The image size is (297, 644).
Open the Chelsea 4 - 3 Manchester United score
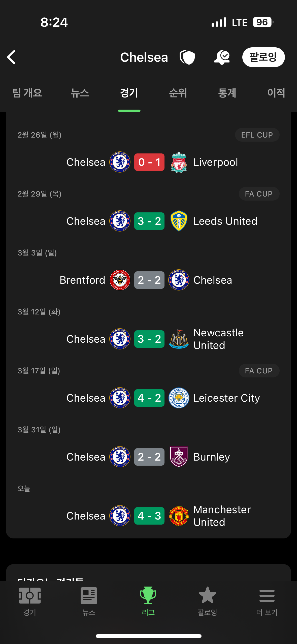point(149,516)
